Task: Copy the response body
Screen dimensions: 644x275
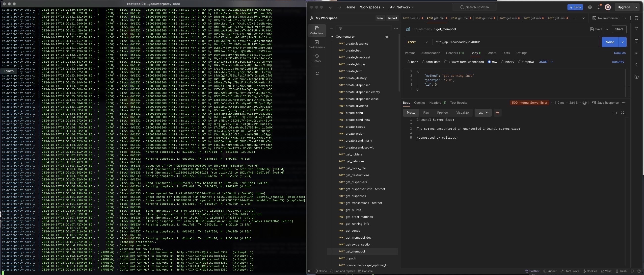Action: click(615, 113)
